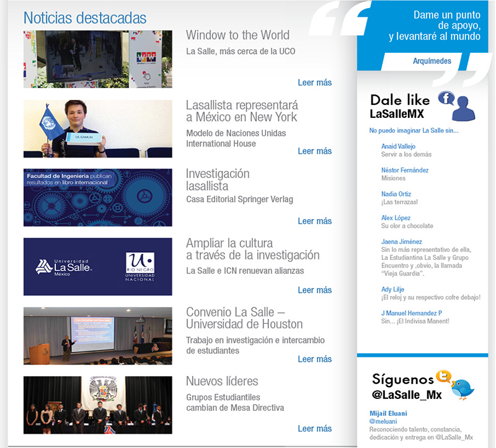Click the Facebook like icon
This screenshot has height=448, width=496.
click(456, 105)
